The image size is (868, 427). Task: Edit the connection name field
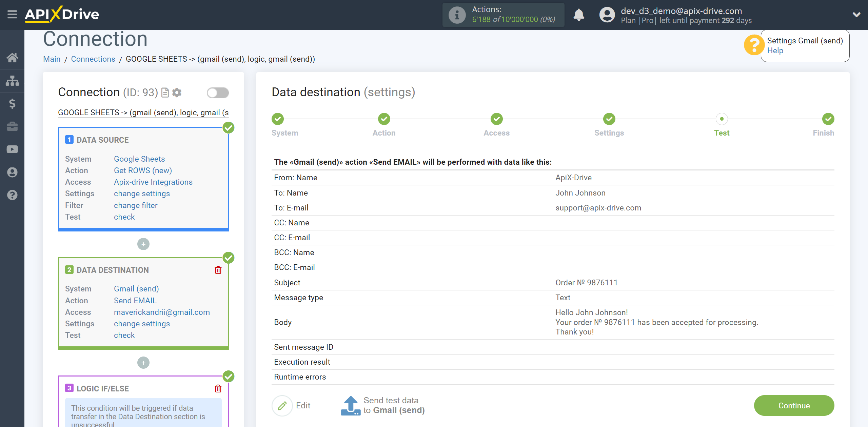coord(143,113)
